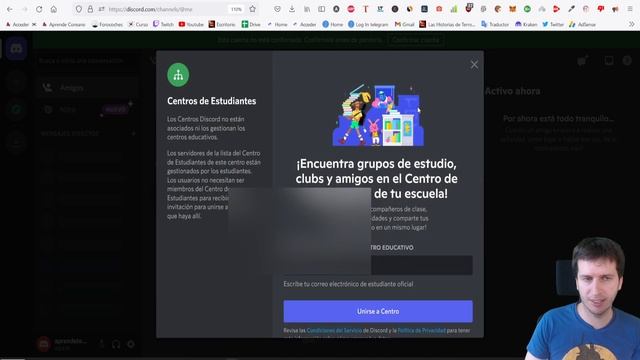Open the Youtube bookmark
Image resolution: width=640 pixels, height=360 pixels.
click(x=191, y=24)
